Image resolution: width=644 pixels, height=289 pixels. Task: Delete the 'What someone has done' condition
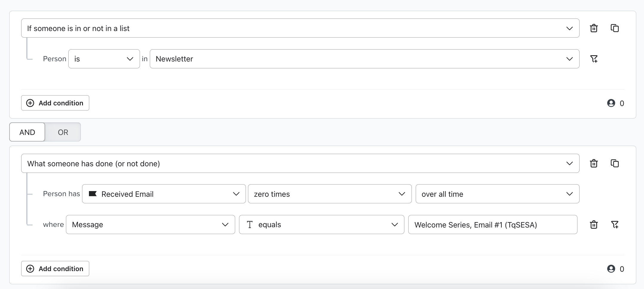click(x=594, y=164)
